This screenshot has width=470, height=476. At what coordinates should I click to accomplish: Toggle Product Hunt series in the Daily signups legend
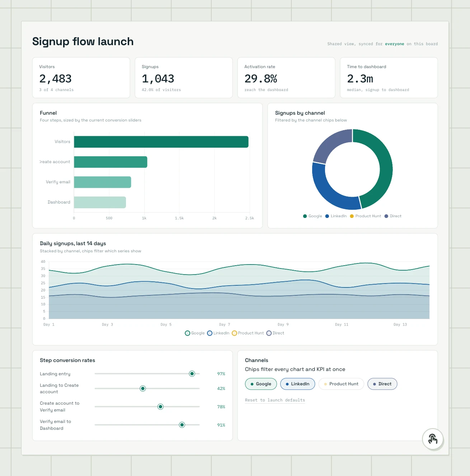click(x=248, y=333)
